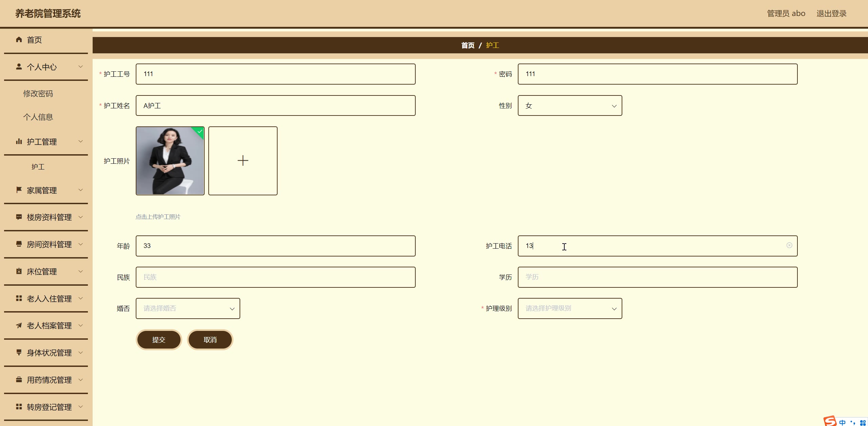Open 个人信息 submenu item
Viewport: 868px width, 426px height.
[x=38, y=117]
